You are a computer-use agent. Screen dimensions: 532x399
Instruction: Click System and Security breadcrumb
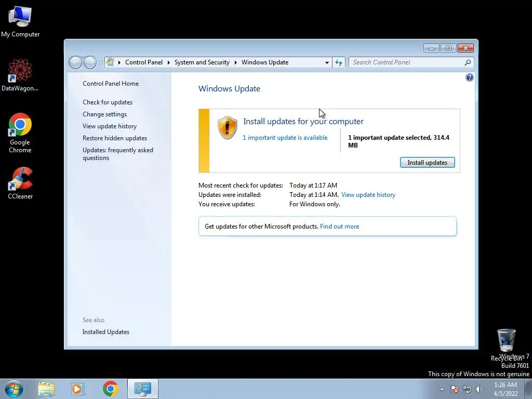202,62
